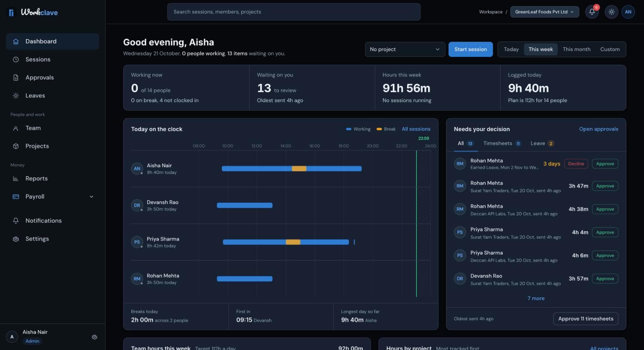644x350 pixels.
Task: Decline Rohan Mehta's leave request
Action: (x=576, y=164)
